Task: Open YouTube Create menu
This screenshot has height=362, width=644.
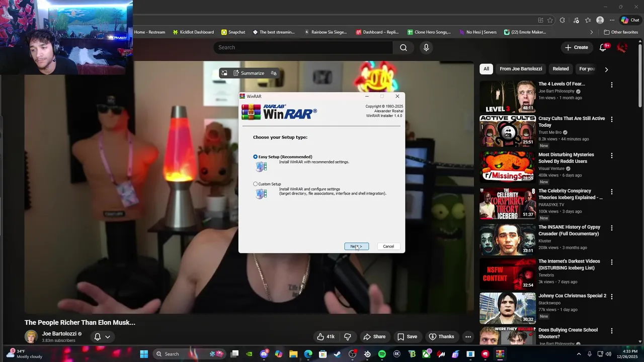Action: tap(576, 47)
